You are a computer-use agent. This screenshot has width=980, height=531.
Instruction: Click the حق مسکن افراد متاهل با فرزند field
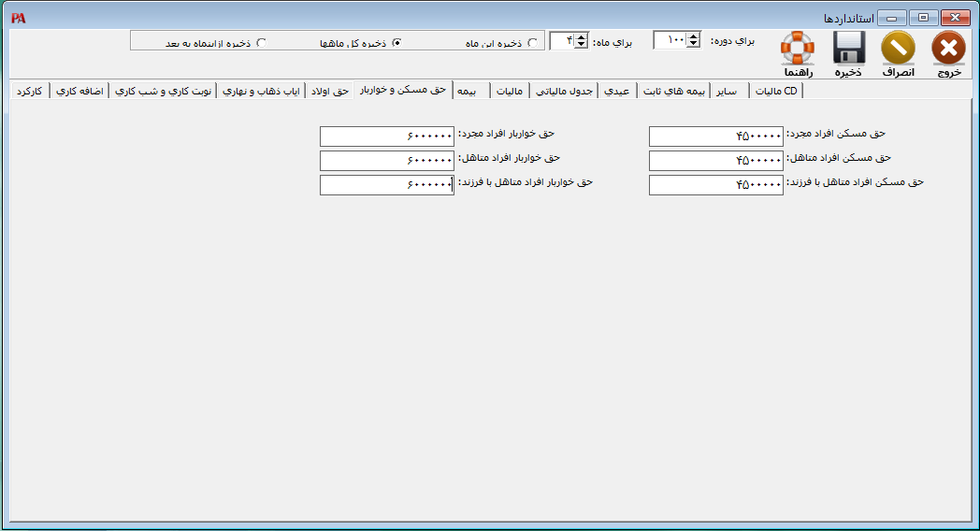click(715, 185)
